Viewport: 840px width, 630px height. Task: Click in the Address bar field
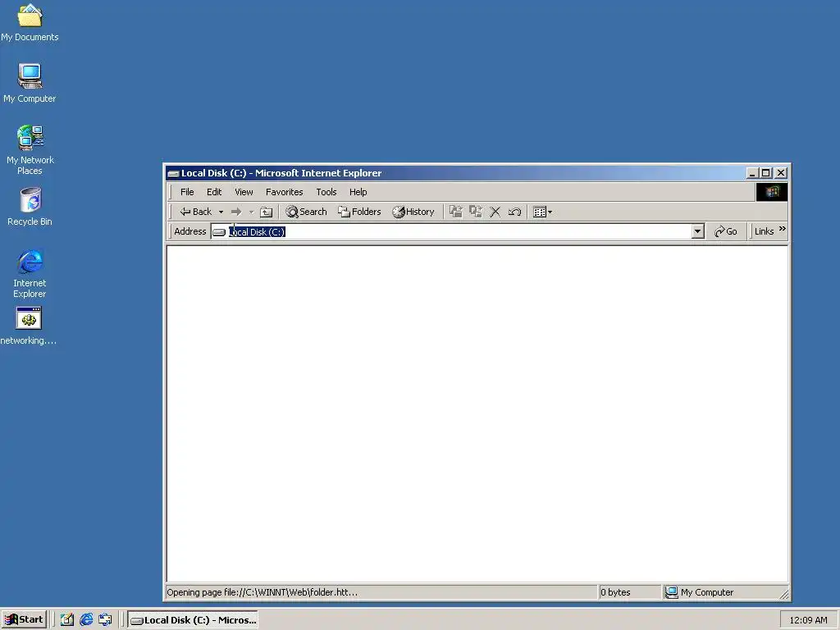pos(457,231)
